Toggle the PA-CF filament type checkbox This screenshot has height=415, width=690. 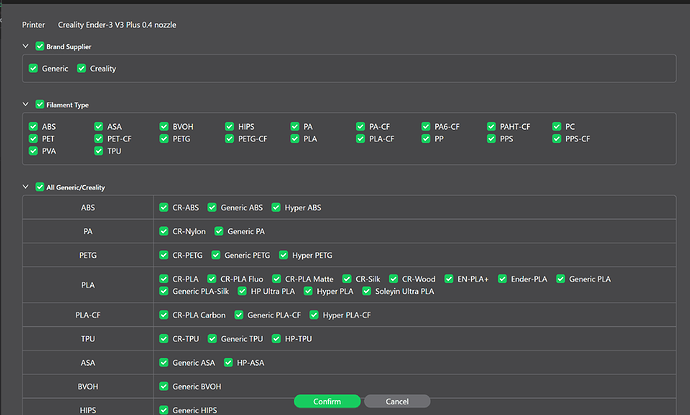[360, 127]
